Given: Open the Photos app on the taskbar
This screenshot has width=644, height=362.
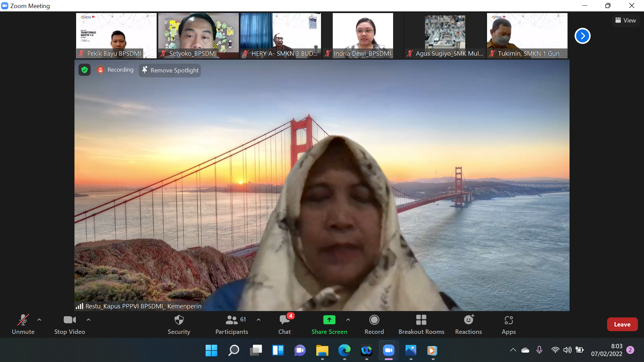Looking at the screenshot, I should [411, 351].
